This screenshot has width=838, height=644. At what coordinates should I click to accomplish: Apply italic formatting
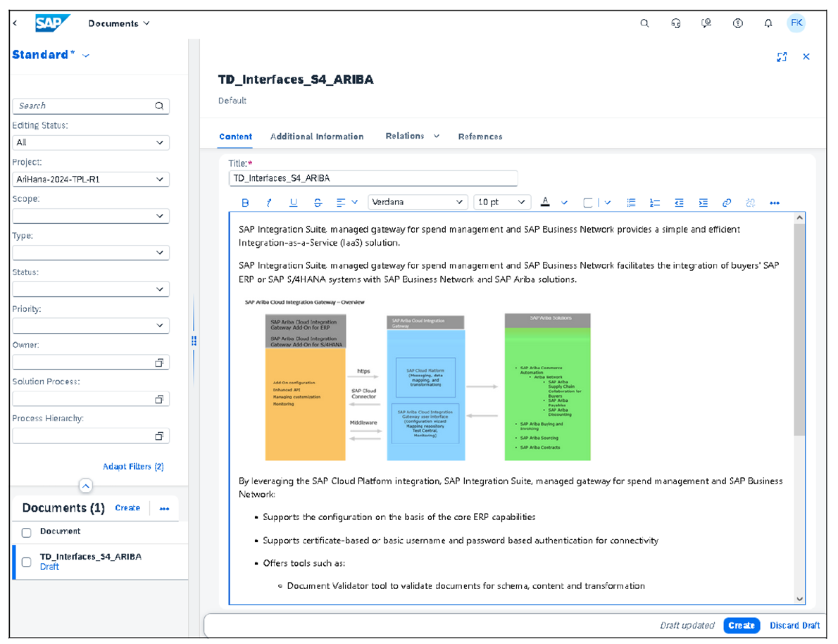[268, 203]
